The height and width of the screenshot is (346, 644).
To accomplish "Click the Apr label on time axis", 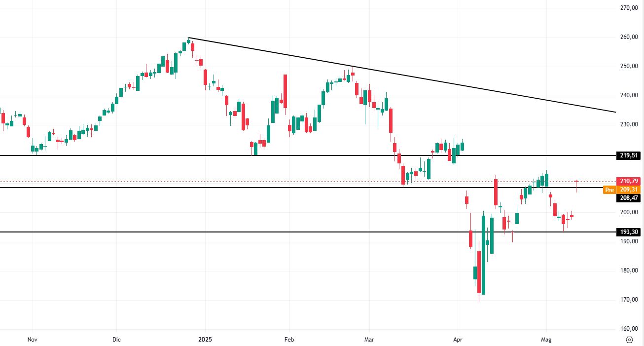I will 458,340.
